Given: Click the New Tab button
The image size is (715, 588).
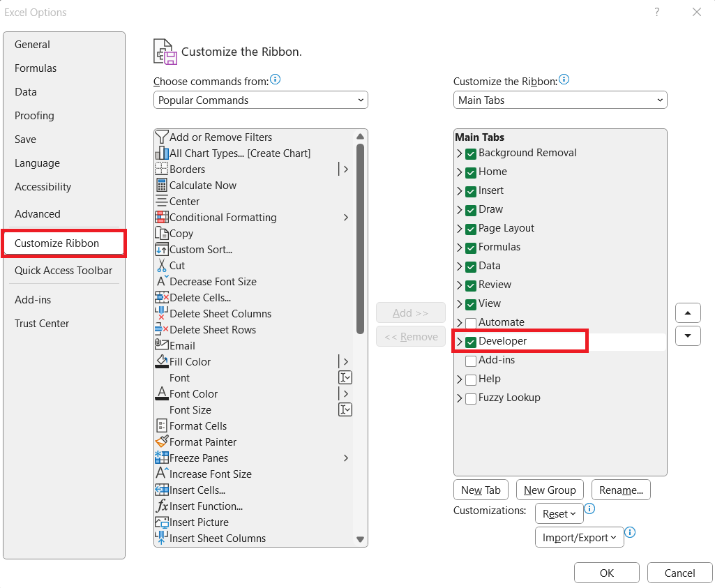Looking at the screenshot, I should click(x=481, y=490).
